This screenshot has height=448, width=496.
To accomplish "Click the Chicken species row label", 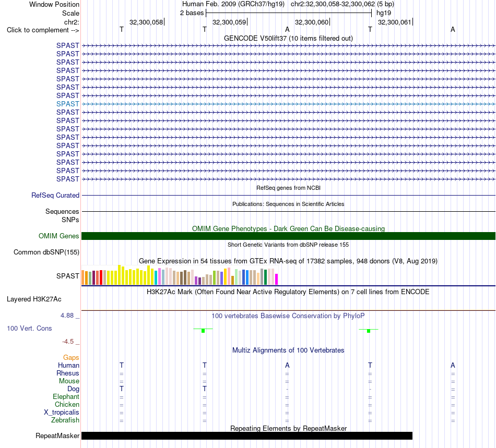I will (67, 404).
